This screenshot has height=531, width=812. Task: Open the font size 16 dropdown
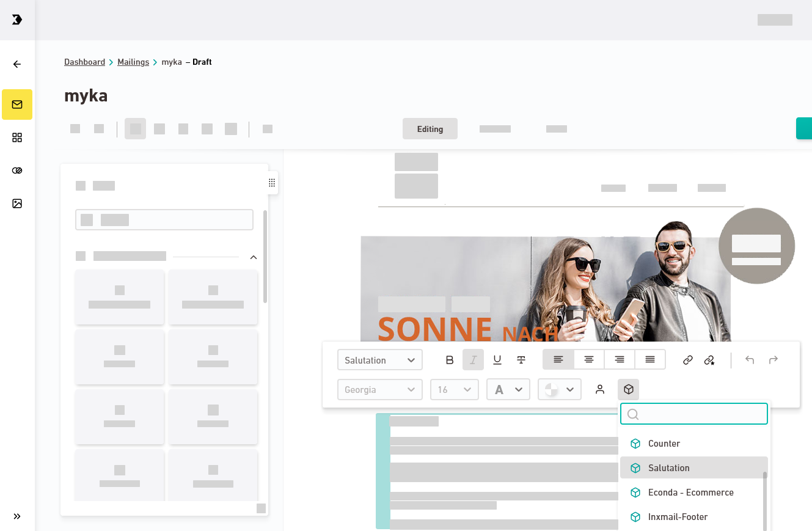(x=454, y=389)
